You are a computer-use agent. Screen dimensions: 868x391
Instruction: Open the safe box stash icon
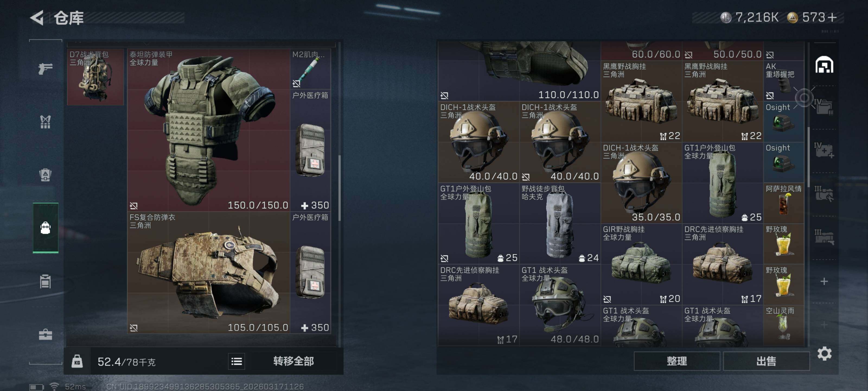pos(824,64)
